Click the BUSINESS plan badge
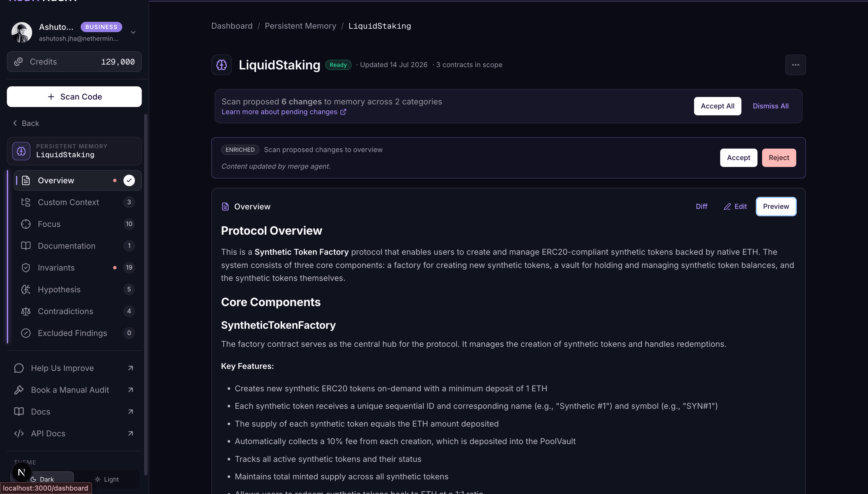Viewport: 868px width, 494px height. click(x=101, y=27)
